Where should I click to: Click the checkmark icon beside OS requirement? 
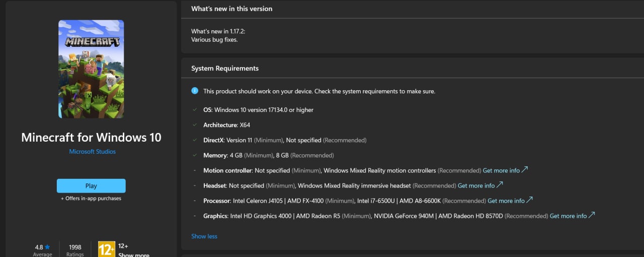coord(195,110)
